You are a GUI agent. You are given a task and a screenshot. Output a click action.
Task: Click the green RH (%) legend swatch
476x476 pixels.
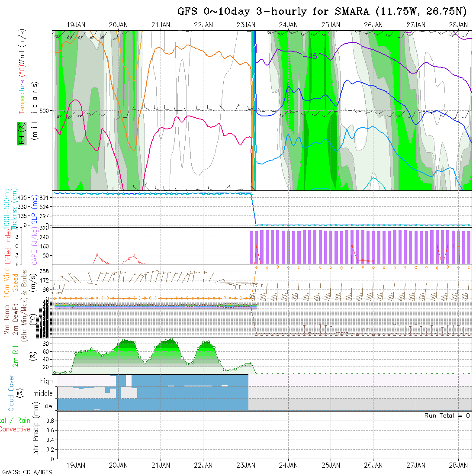pyautogui.click(x=20, y=133)
